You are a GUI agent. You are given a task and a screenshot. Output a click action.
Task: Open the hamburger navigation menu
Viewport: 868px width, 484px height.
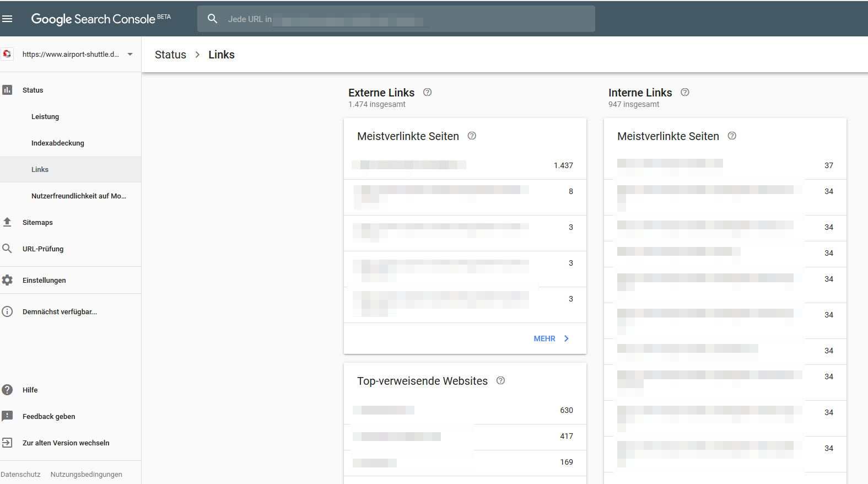click(x=7, y=19)
